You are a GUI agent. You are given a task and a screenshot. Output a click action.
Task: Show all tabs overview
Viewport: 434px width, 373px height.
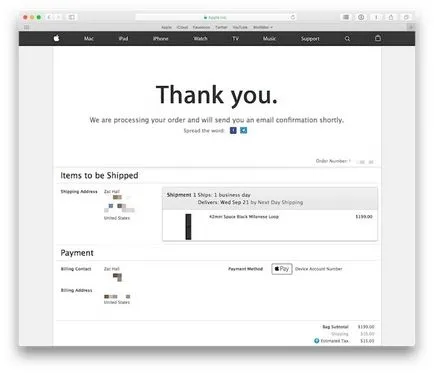(x=406, y=17)
